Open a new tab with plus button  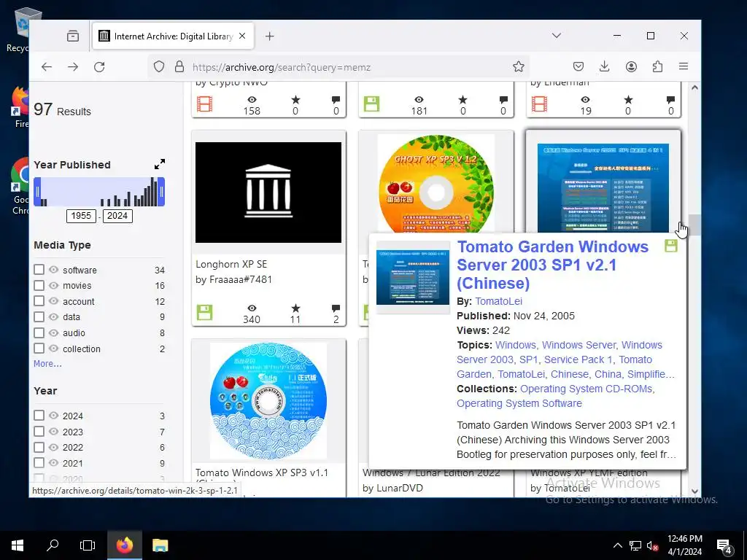[270, 36]
